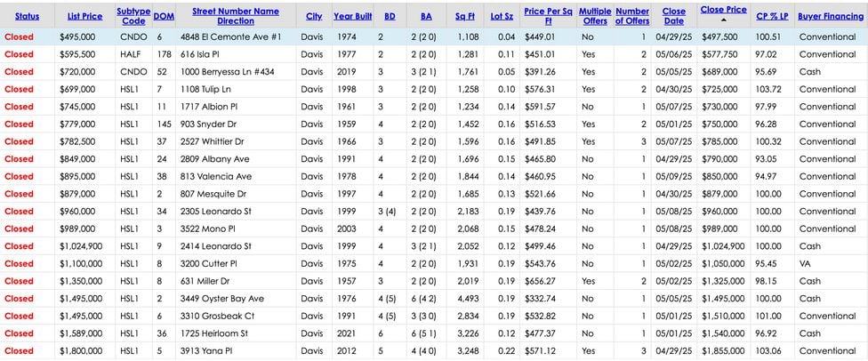Click the Sq Ft column header
The image size is (868, 361).
pyautogui.click(x=465, y=16)
